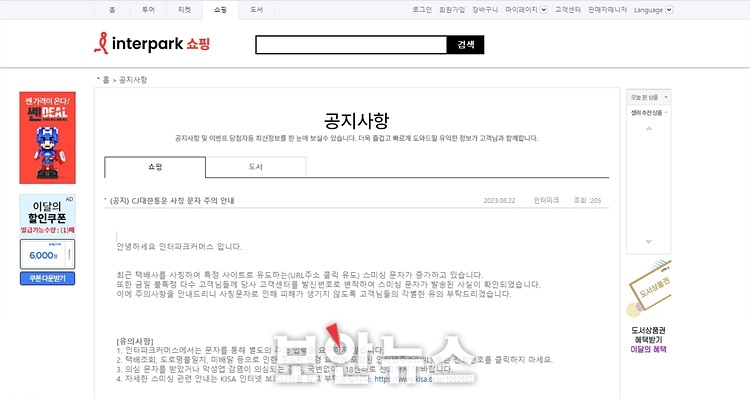Focus the search input field

[351, 44]
